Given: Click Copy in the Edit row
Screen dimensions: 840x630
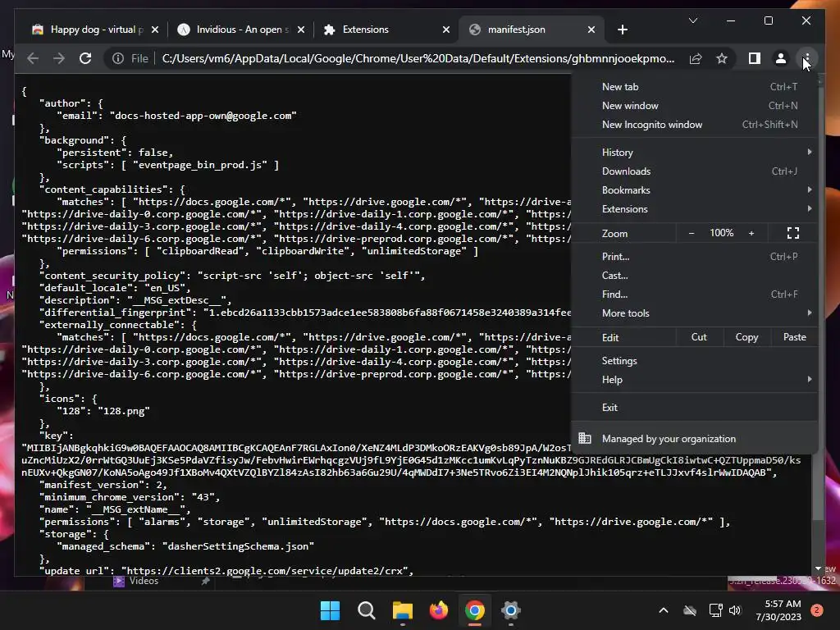Looking at the screenshot, I should (746, 337).
